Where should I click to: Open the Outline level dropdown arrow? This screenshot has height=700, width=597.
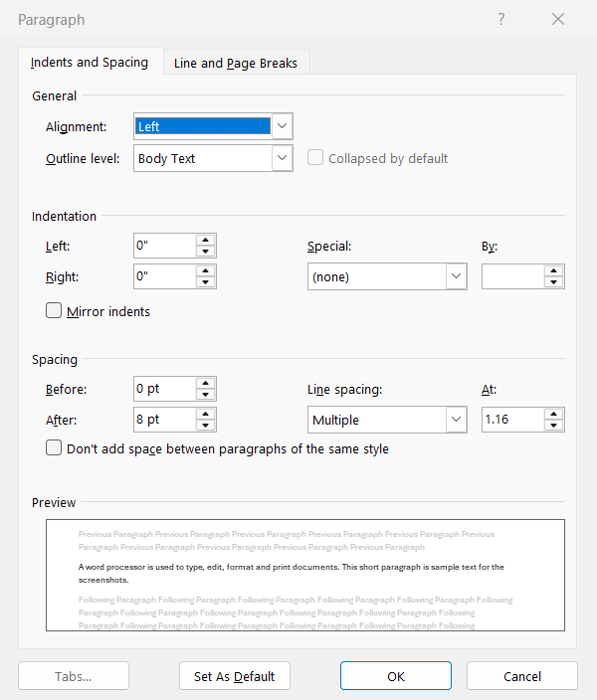282,158
